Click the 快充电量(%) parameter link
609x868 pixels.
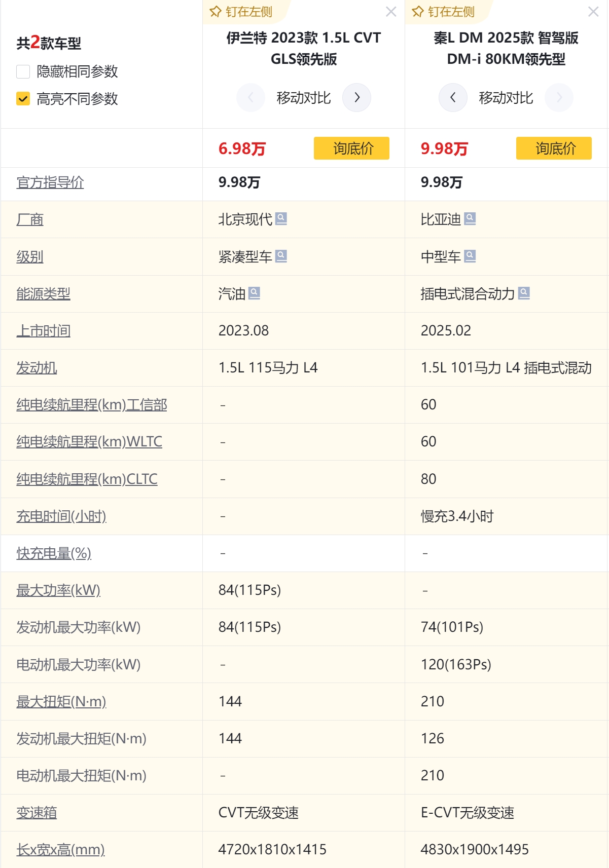(x=54, y=553)
